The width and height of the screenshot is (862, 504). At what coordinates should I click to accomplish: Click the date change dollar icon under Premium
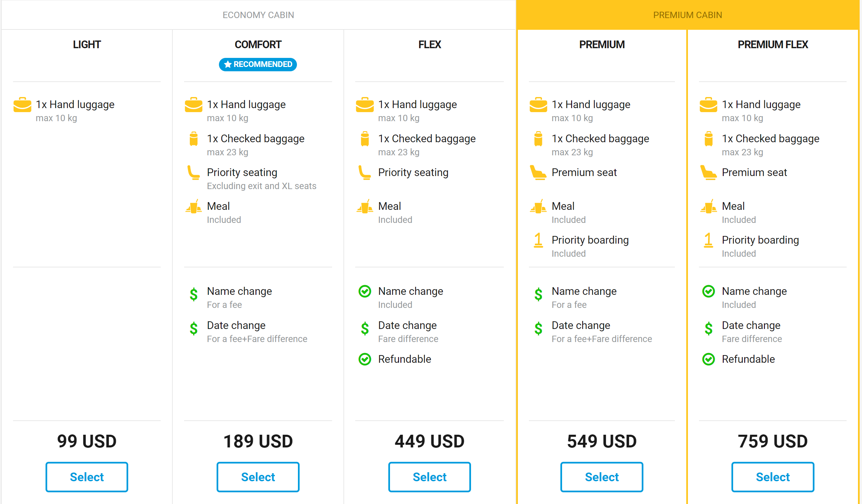(x=538, y=329)
